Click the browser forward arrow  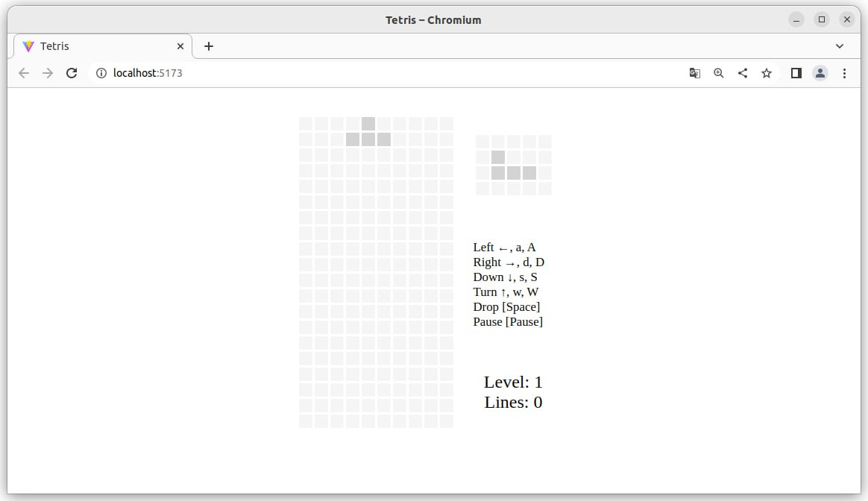[x=48, y=73]
